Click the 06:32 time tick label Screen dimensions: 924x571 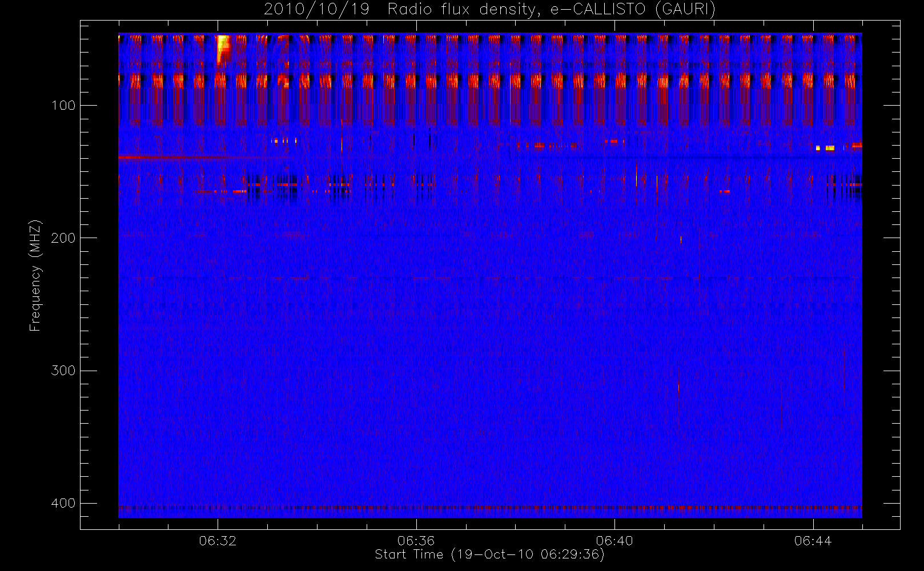pos(218,540)
